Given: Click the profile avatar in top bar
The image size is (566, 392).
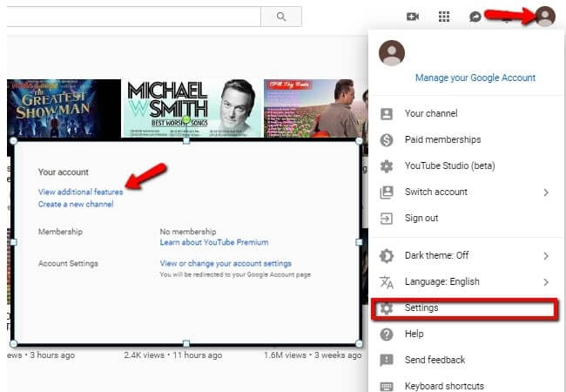Looking at the screenshot, I should pos(545,17).
